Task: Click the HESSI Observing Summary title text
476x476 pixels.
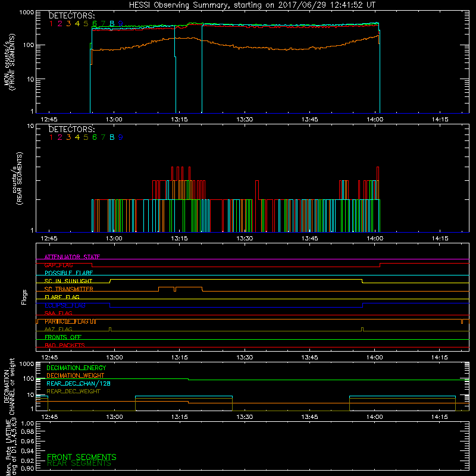Action: pos(252,5)
